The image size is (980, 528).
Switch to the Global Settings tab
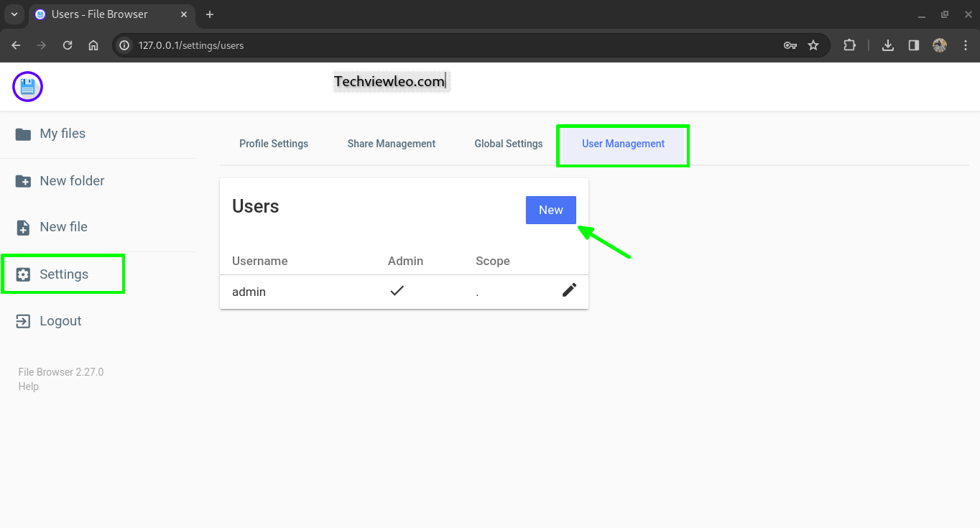pyautogui.click(x=508, y=144)
